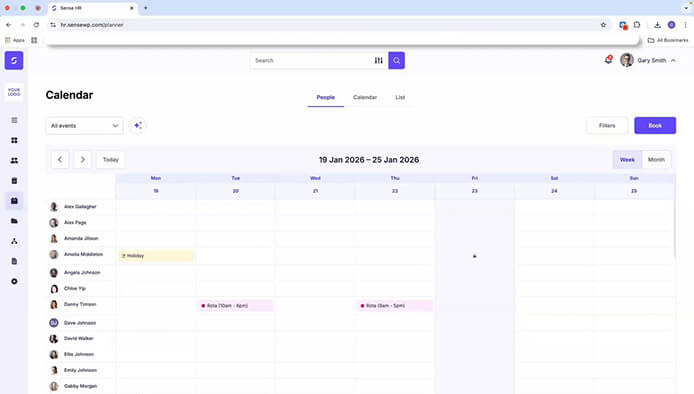Select employee Emily Johnson
694x394 pixels.
pos(80,371)
